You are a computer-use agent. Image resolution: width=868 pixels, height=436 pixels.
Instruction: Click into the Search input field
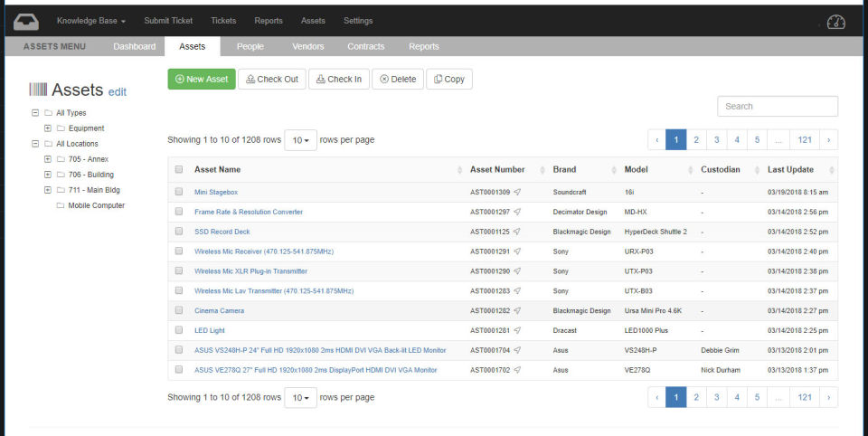(777, 107)
